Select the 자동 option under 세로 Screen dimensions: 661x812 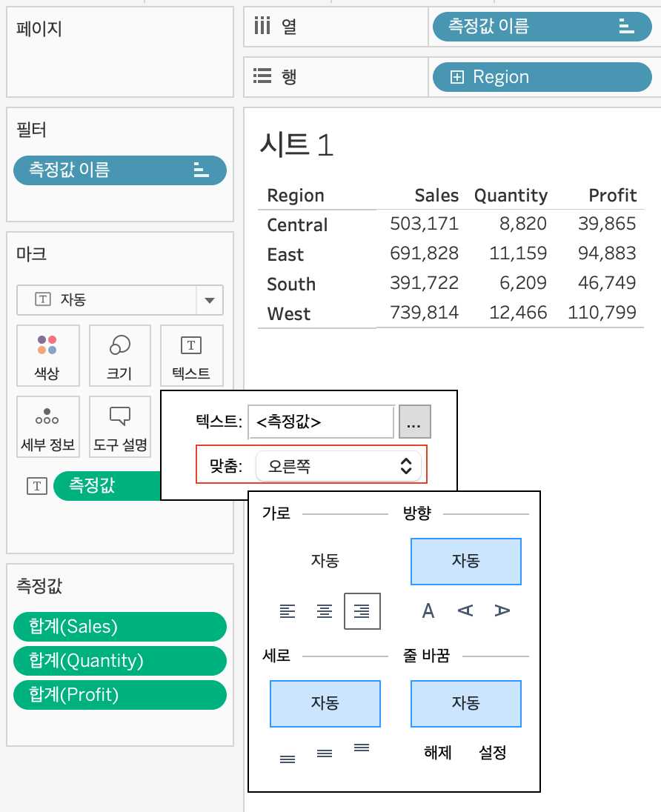[324, 704]
